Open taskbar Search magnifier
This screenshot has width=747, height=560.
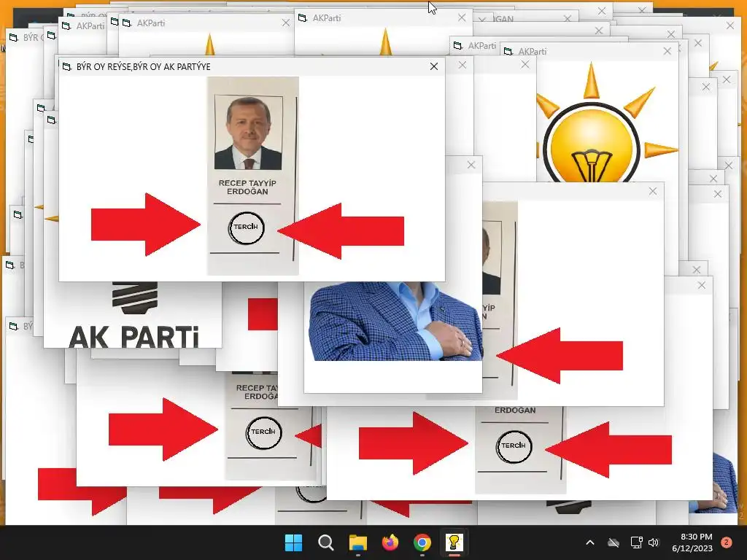coord(326,542)
